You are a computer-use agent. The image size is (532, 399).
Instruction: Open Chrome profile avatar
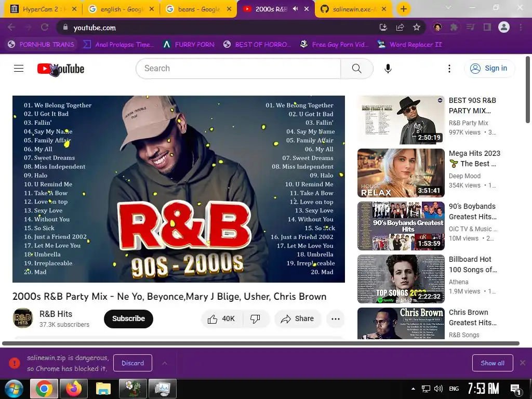coord(504,27)
